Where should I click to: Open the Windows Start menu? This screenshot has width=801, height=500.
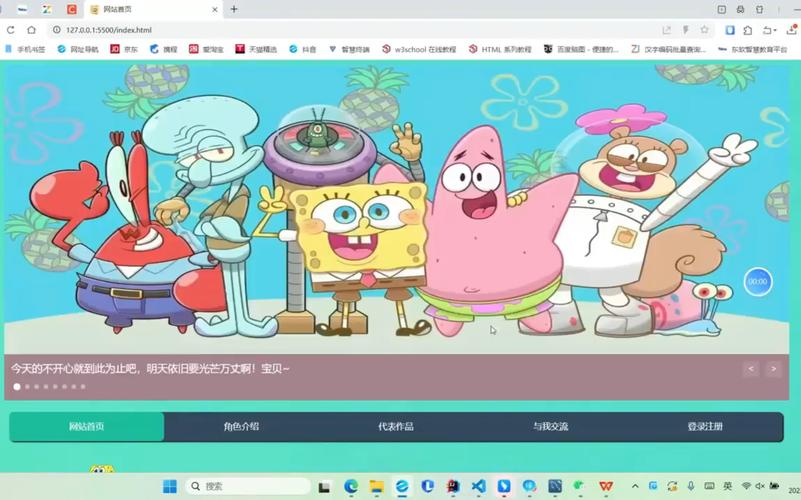pos(170,486)
